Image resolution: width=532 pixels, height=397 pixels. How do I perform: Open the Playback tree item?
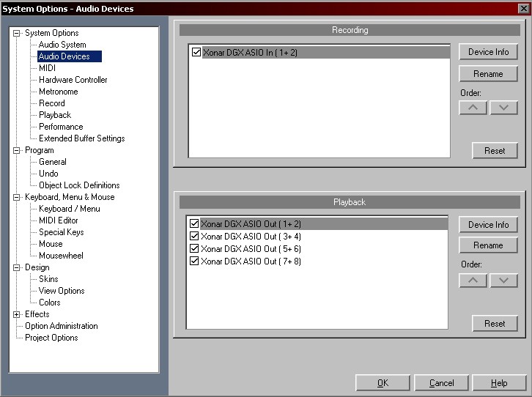tap(55, 115)
